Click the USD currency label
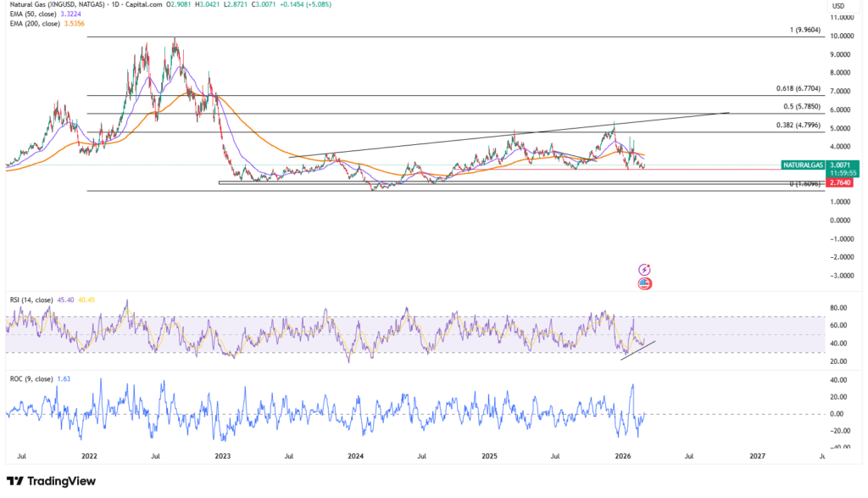This screenshot has width=868, height=498. click(x=839, y=6)
